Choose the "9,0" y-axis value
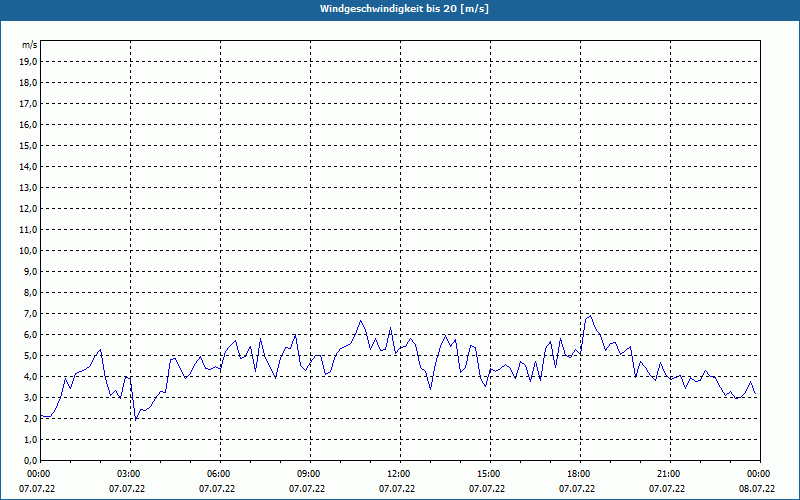 coord(31,271)
